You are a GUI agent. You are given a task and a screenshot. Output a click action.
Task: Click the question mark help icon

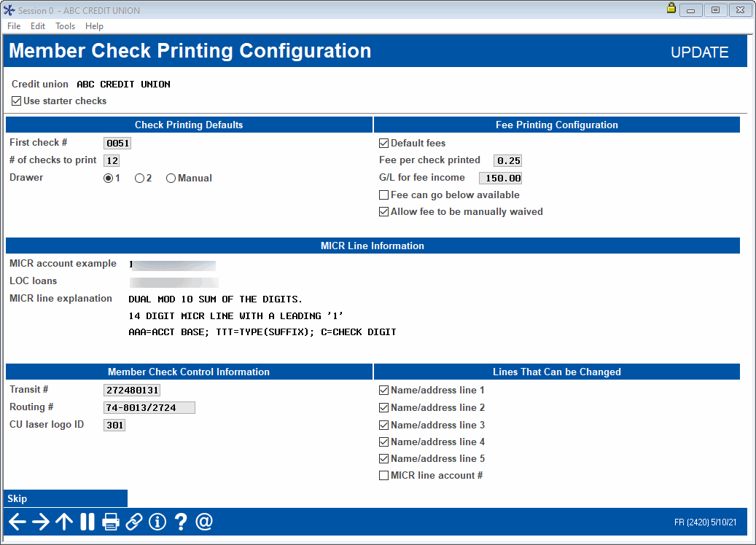click(x=180, y=521)
